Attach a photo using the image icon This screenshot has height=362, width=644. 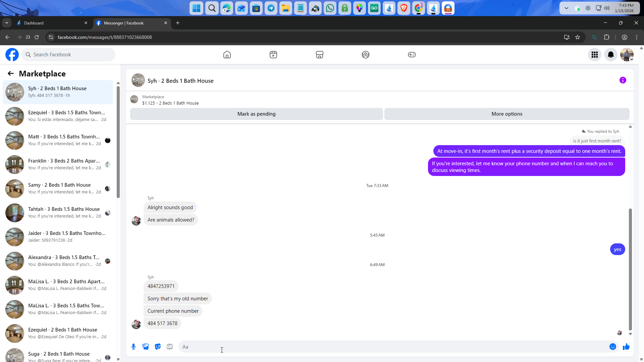pos(146,347)
